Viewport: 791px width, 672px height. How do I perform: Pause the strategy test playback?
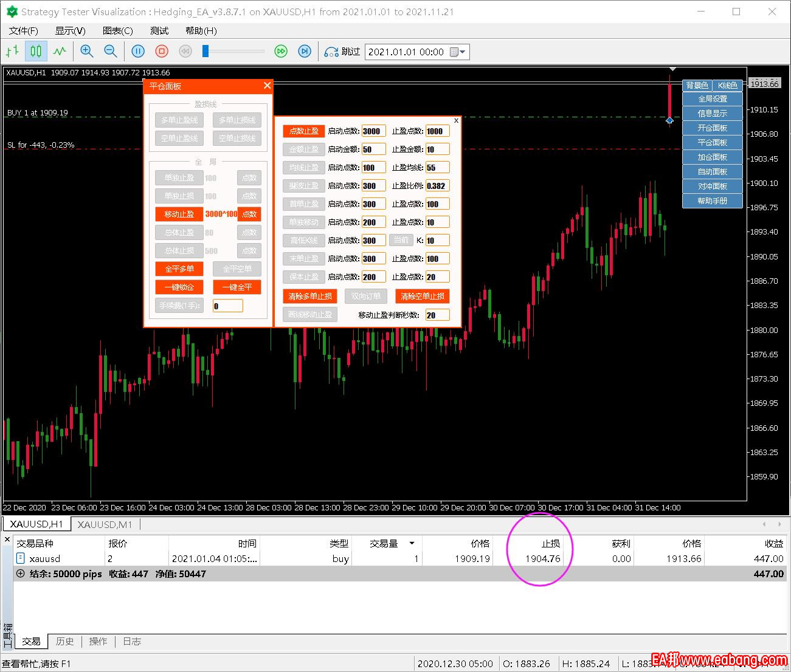pyautogui.click(x=138, y=52)
